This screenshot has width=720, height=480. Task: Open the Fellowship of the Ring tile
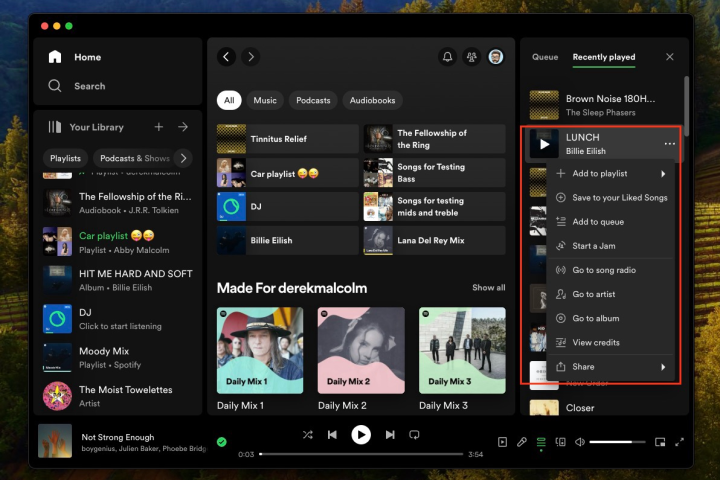coord(434,139)
